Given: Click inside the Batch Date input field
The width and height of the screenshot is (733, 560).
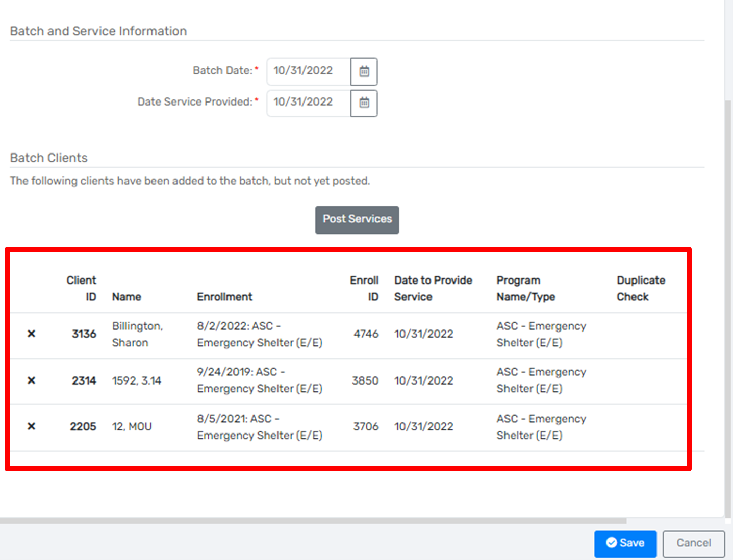Looking at the screenshot, I should coord(306,71).
